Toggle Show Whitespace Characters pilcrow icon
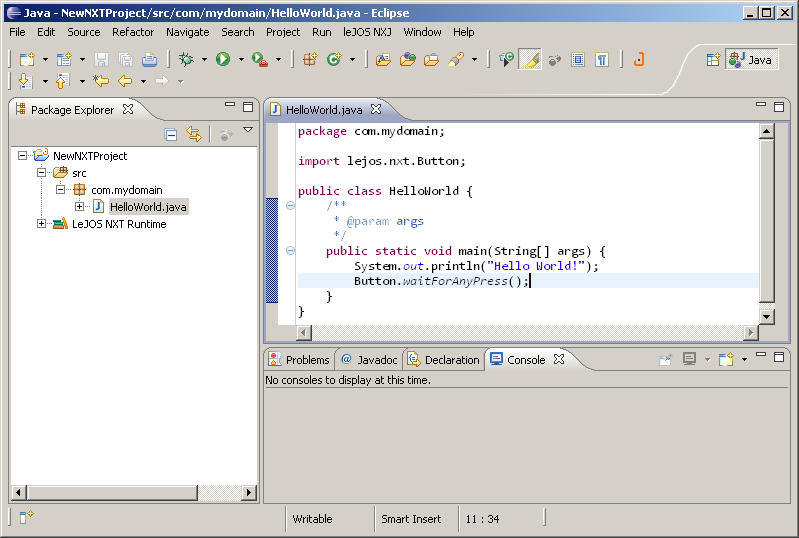This screenshot has height=538, width=799. [602, 60]
